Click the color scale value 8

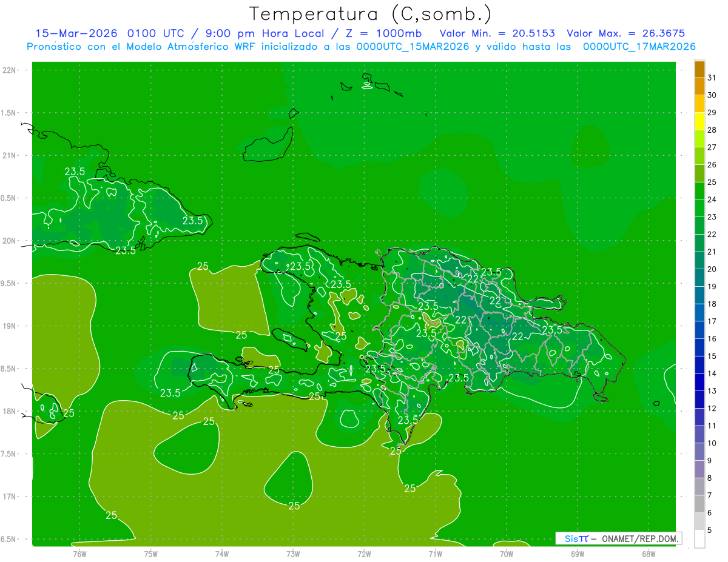click(709, 478)
